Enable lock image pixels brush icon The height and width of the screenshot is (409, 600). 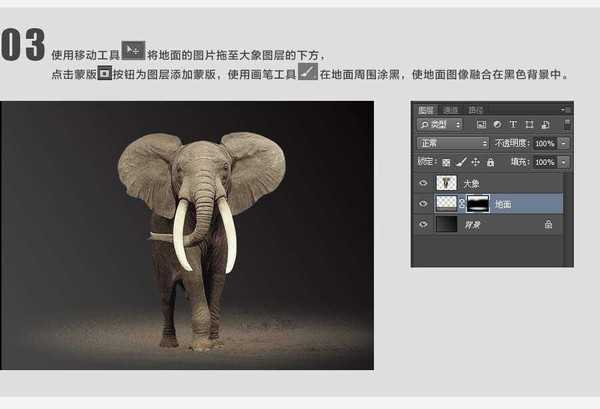461,162
